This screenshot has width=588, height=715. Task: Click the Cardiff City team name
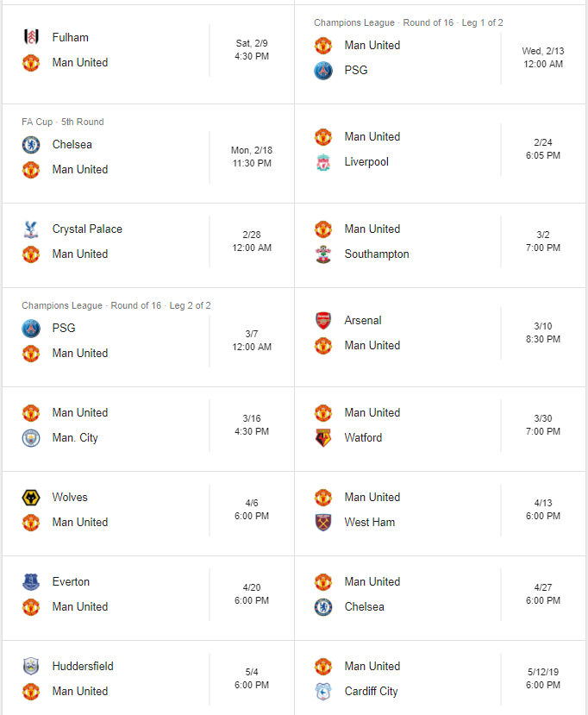pos(371,691)
